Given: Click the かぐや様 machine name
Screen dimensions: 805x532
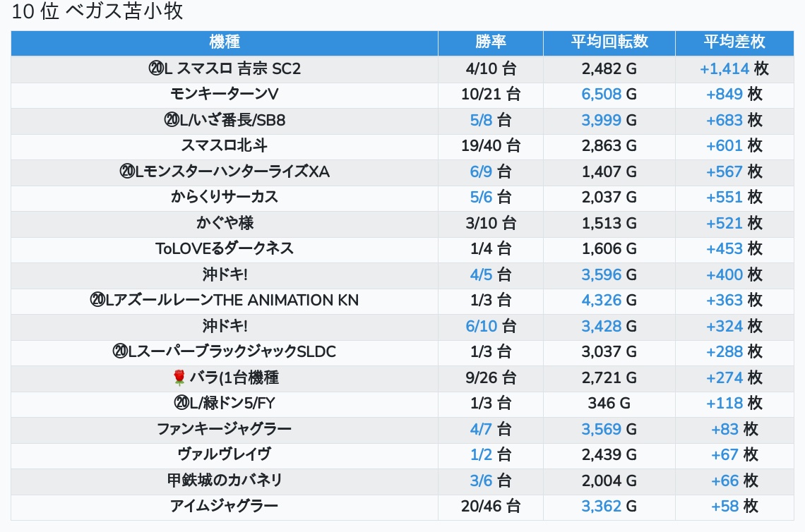Looking at the screenshot, I should (x=225, y=223).
